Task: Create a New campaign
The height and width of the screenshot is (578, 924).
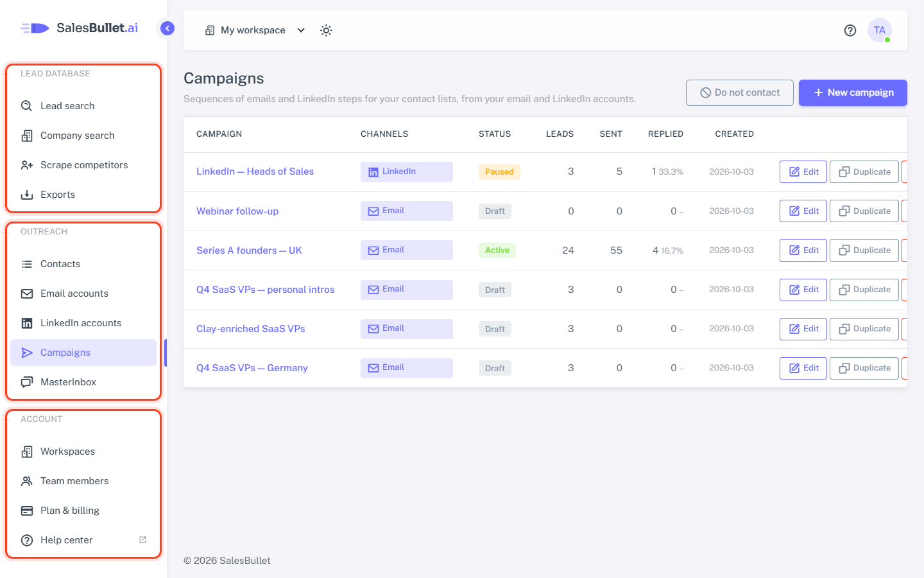Action: coord(853,92)
